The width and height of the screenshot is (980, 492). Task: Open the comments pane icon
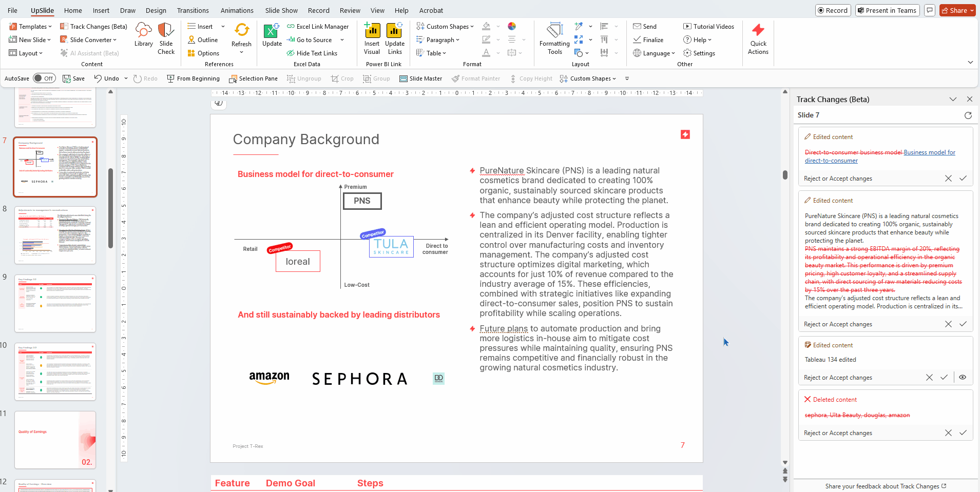pyautogui.click(x=929, y=10)
